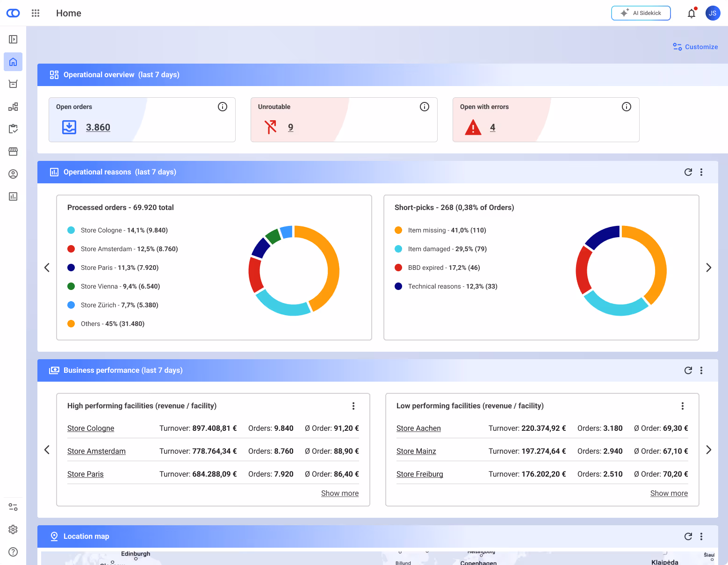
Task: Click the BBD expired - 17,2% legend entry
Action: pyautogui.click(x=438, y=268)
